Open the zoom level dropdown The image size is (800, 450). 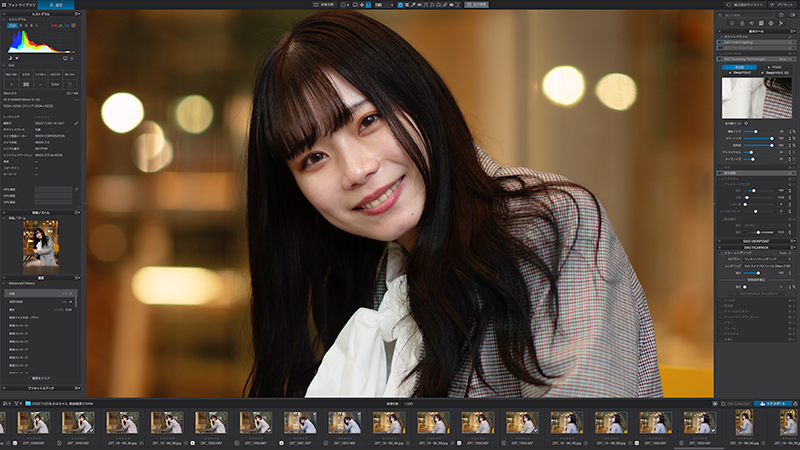pyautogui.click(x=392, y=5)
